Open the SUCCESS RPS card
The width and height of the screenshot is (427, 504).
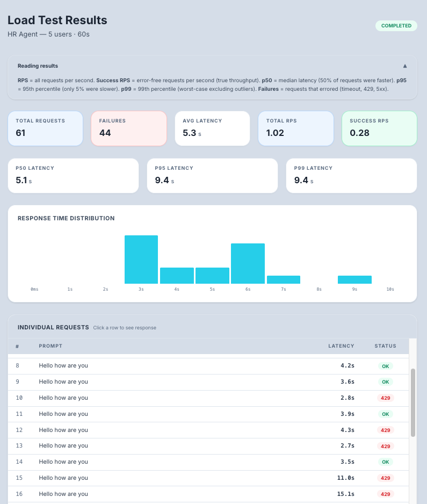[x=379, y=128]
